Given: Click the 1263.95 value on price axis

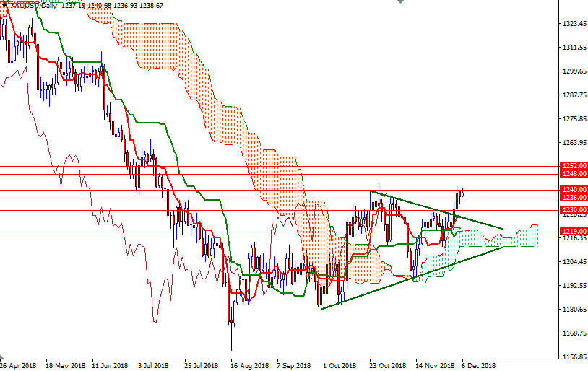Looking at the screenshot, I should click(x=574, y=143).
